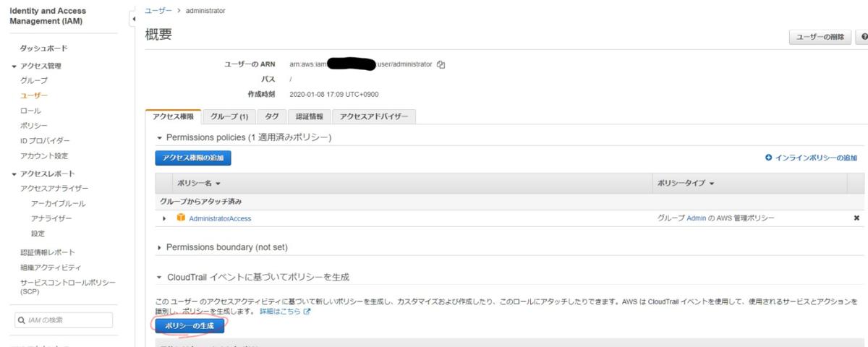Open アカウント設定 in the sidebar
Screen dimensions: 868x347
44,156
